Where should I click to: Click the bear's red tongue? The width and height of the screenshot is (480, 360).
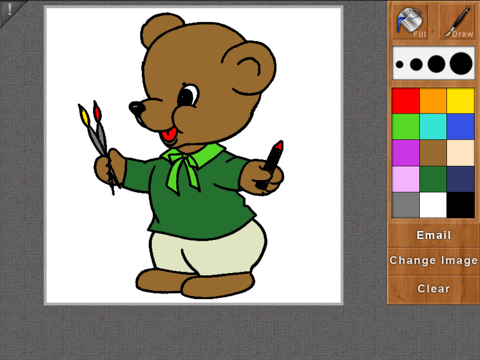tap(170, 134)
